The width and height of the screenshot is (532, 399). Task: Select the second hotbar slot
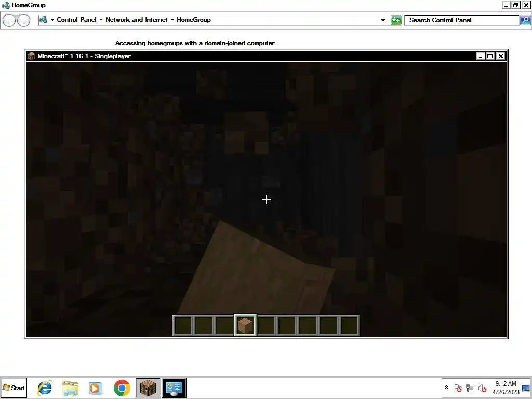(x=204, y=326)
